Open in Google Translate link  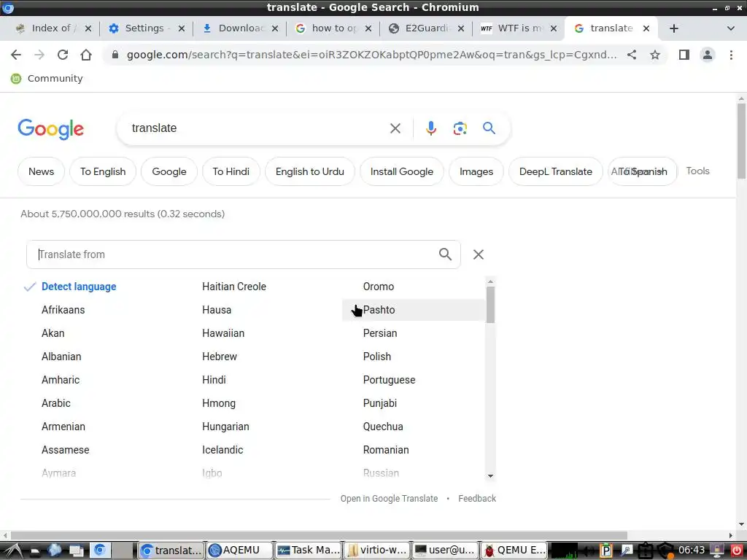[389, 499]
